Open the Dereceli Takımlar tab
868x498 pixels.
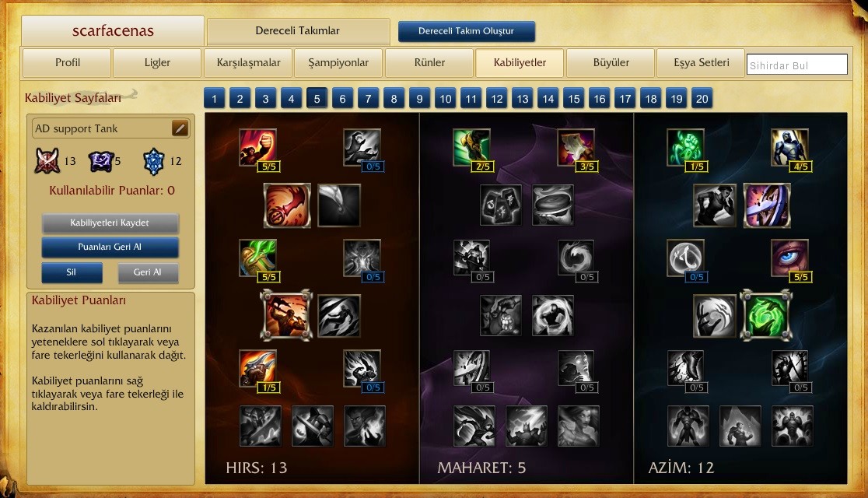[x=298, y=31]
